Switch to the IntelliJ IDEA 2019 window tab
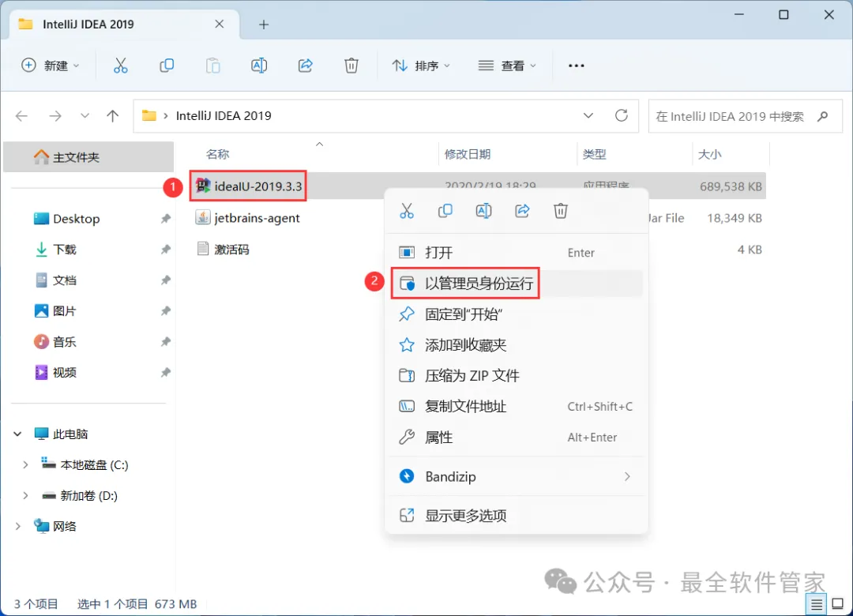Image resolution: width=853 pixels, height=616 pixels. pyautogui.click(x=124, y=24)
